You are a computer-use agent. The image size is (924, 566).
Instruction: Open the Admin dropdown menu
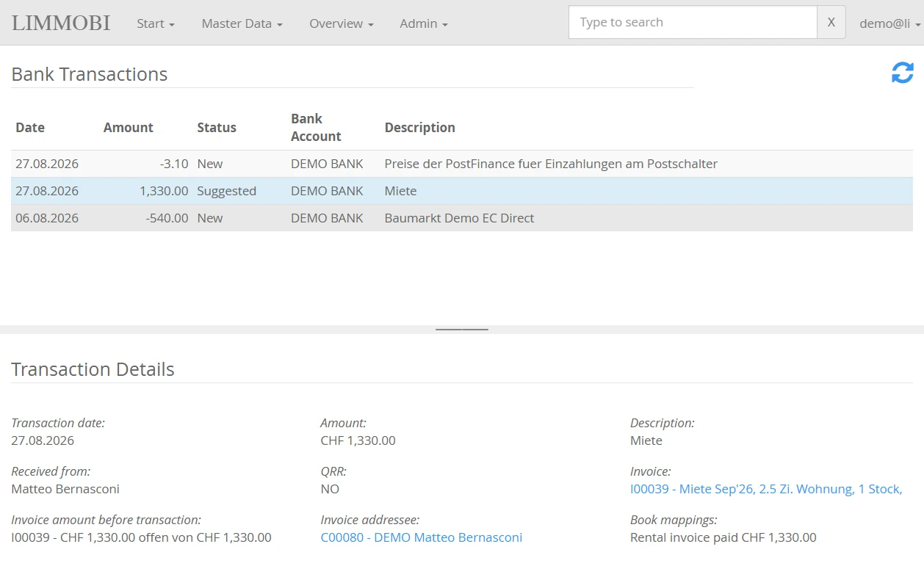tap(424, 23)
